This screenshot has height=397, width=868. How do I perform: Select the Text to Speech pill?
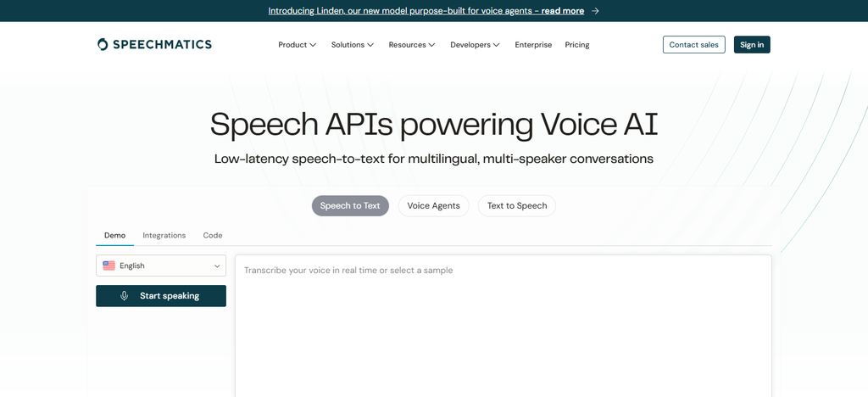click(517, 205)
